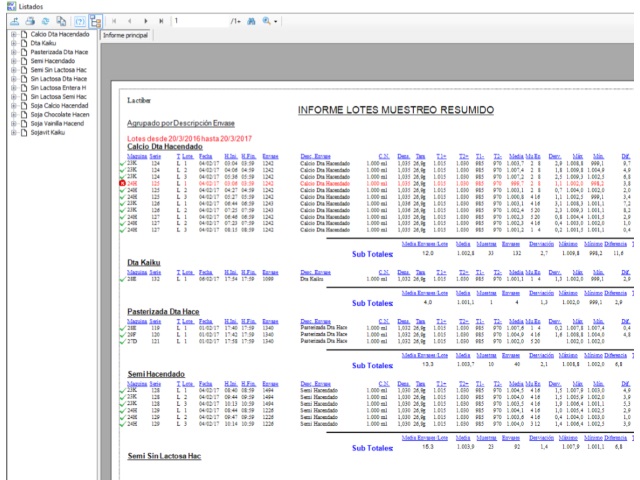This screenshot has height=480, width=640.
Task: Select Soja Chocolate Hacen in the group tree
Action: 60,115
